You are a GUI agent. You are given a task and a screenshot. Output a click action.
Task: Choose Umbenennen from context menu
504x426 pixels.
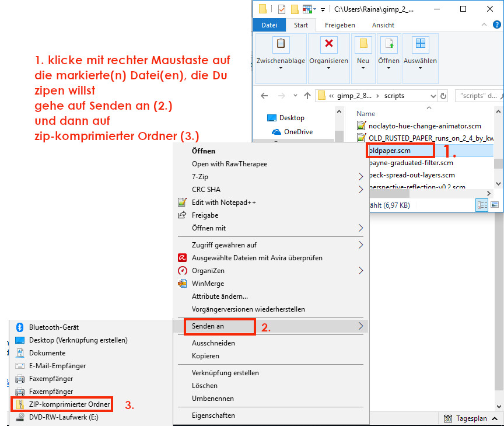(213, 399)
